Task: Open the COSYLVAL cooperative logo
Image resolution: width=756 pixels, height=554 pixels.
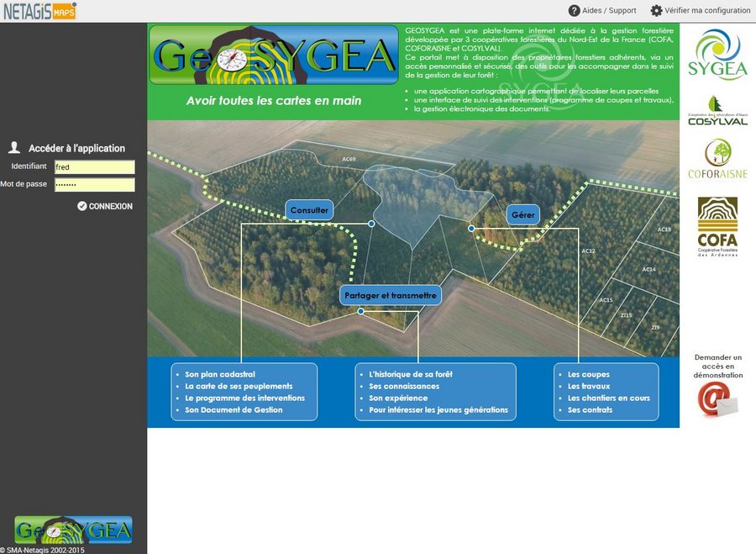Action: point(717,111)
